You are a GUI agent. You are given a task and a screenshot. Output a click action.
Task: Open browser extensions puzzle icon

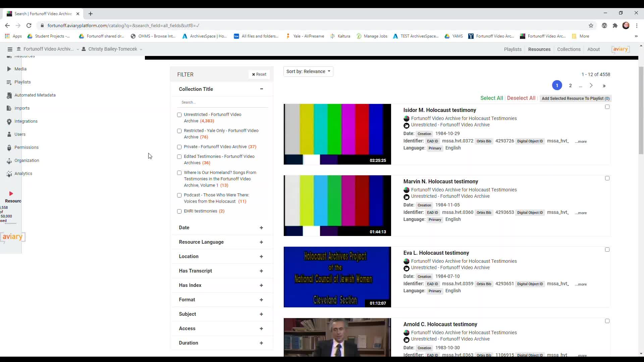pyautogui.click(x=615, y=25)
